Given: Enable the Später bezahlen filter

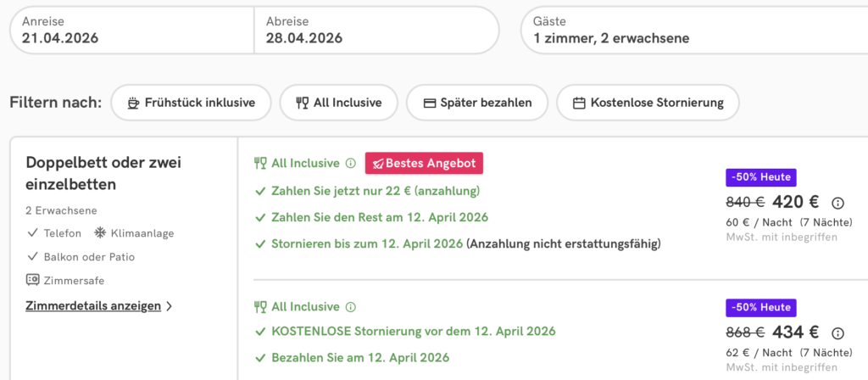Looking at the screenshot, I should pos(477,103).
